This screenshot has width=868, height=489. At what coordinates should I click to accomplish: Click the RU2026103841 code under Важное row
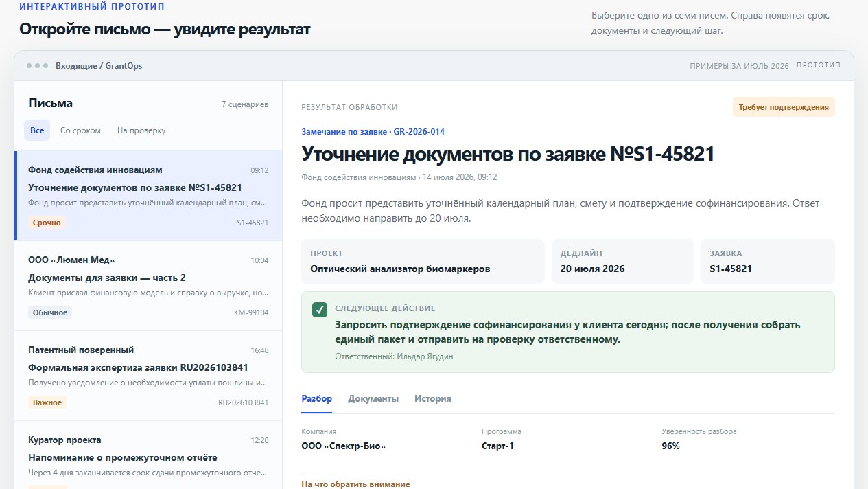click(243, 402)
